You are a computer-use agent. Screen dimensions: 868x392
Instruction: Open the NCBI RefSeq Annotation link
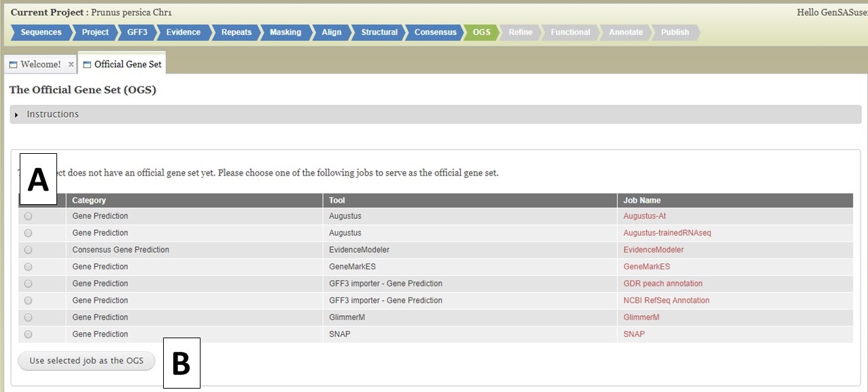(x=666, y=301)
